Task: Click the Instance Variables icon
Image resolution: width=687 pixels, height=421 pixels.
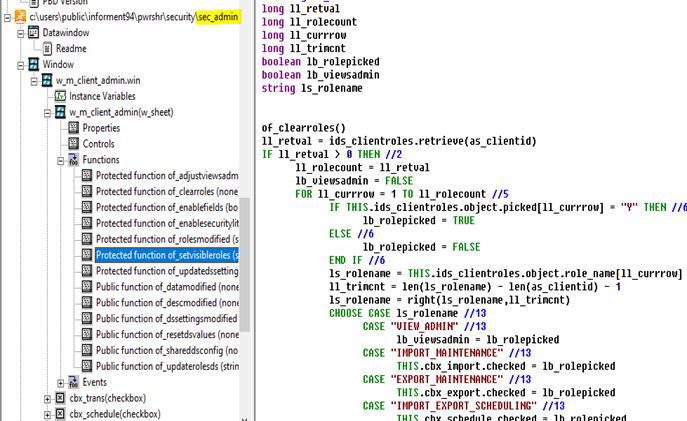Action: pyautogui.click(x=60, y=96)
